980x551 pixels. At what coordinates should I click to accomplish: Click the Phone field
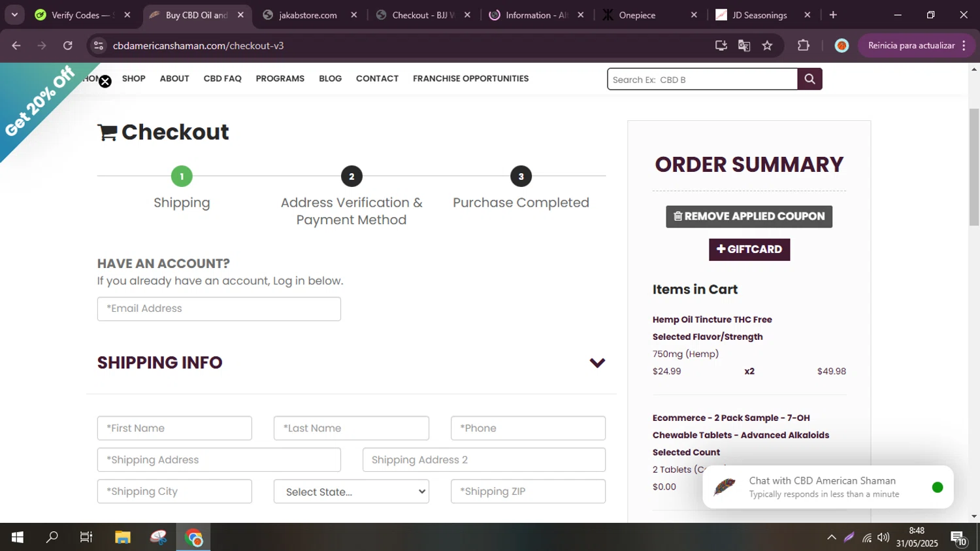pos(528,428)
